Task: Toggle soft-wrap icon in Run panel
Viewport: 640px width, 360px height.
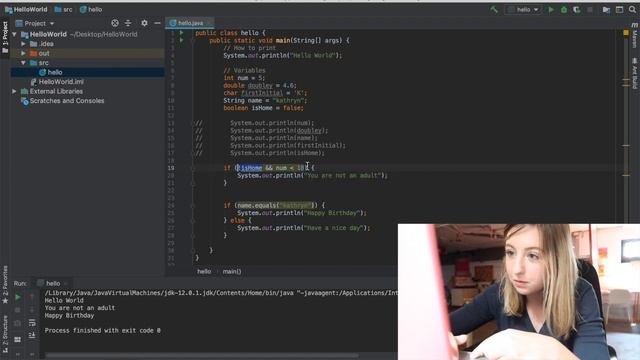Action: (x=32, y=323)
